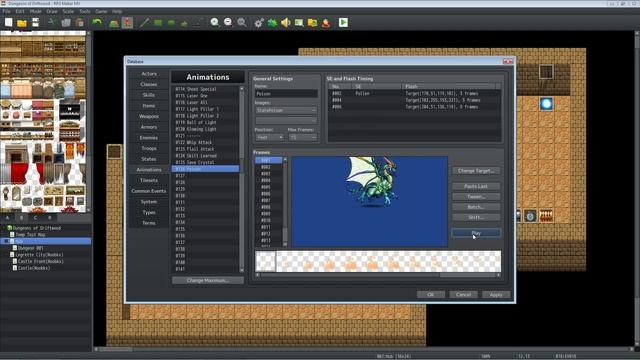Click the green Playtest arrow icon

(343, 22)
